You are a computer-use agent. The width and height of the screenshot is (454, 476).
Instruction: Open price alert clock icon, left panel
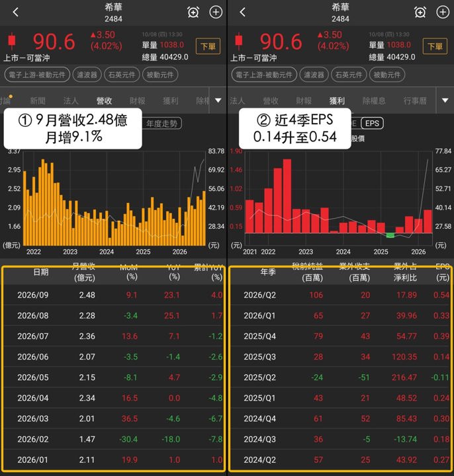pyautogui.click(x=193, y=12)
